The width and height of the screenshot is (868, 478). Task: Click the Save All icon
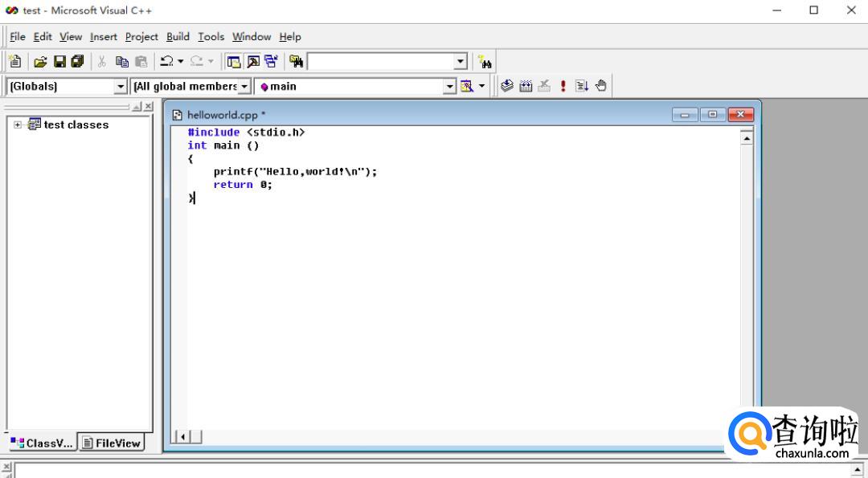point(77,61)
